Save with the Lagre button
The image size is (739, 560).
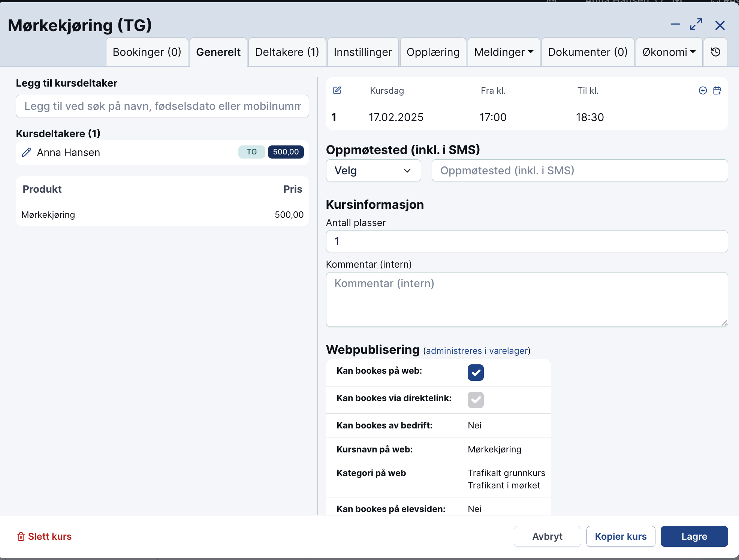pyautogui.click(x=694, y=536)
